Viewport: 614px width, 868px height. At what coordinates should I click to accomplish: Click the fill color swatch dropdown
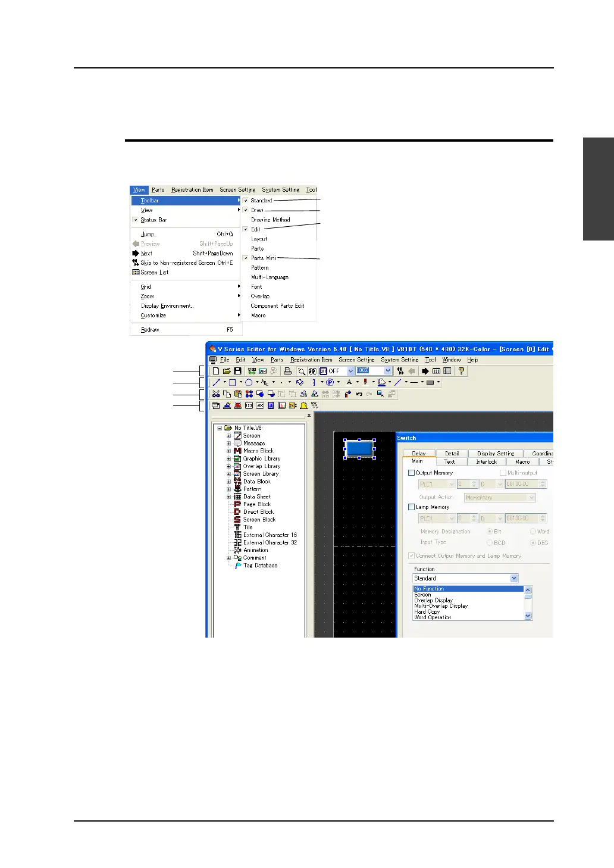click(x=438, y=382)
